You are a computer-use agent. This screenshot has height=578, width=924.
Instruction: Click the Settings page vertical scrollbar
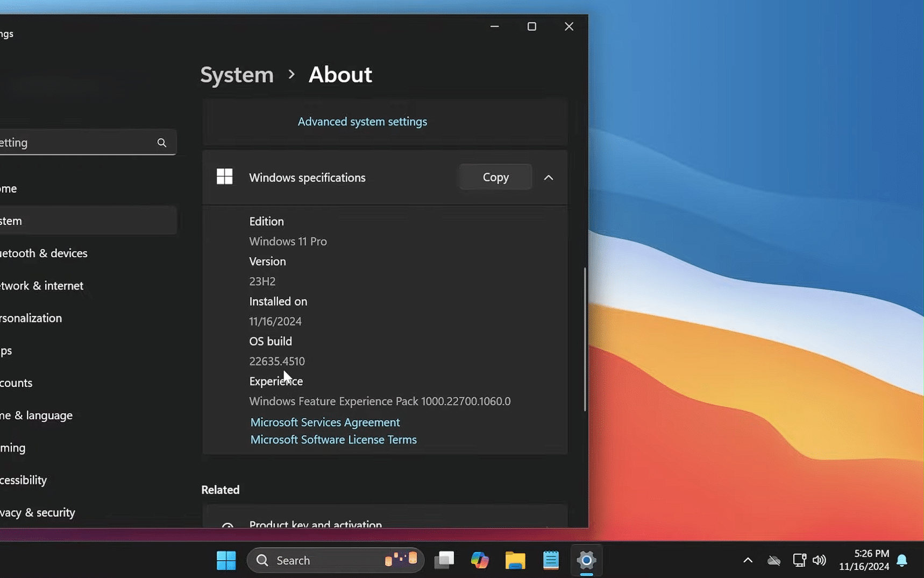pyautogui.click(x=585, y=339)
